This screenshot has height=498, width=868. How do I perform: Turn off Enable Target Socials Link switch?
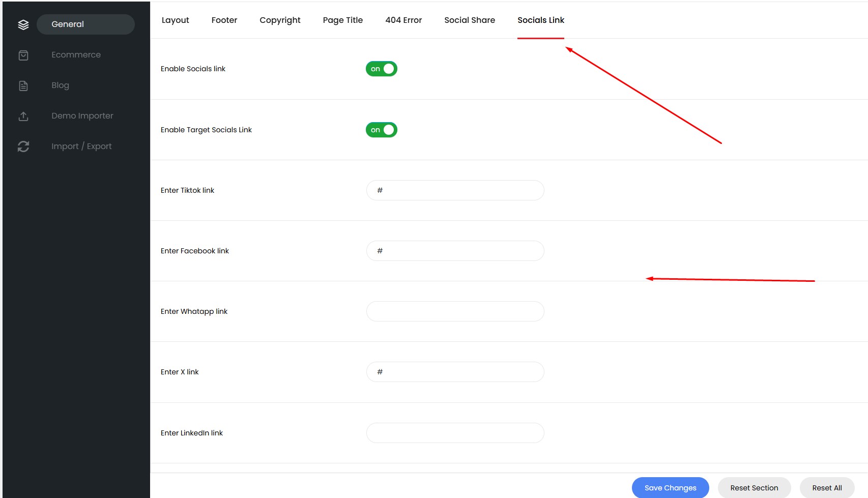[381, 130]
